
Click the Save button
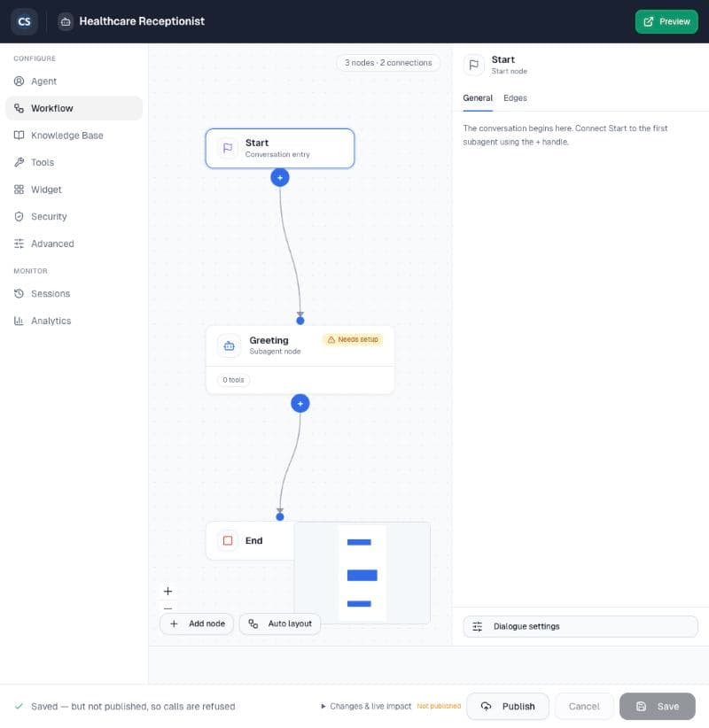pyautogui.click(x=658, y=707)
